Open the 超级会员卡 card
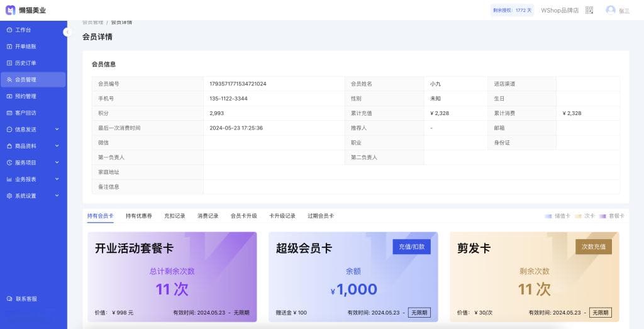 pos(353,277)
